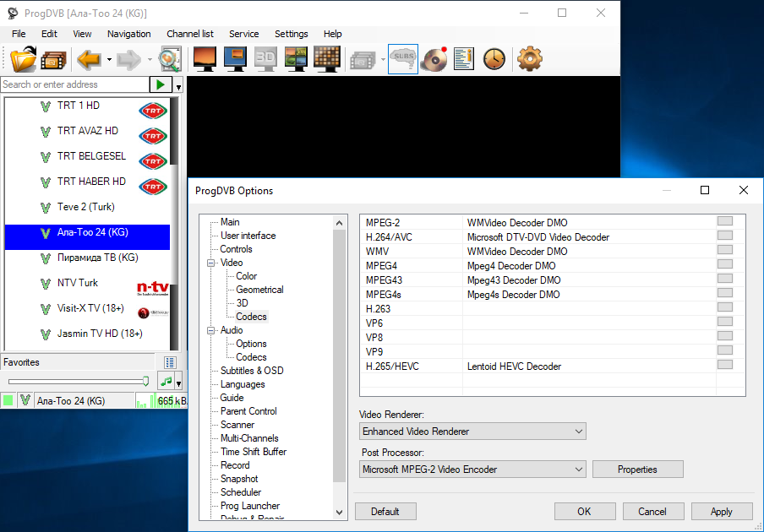Click Cancel in ProgDVB Options
This screenshot has height=532, width=764.
pyautogui.click(x=653, y=512)
